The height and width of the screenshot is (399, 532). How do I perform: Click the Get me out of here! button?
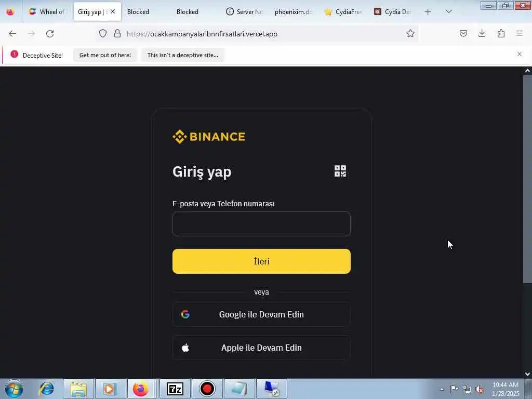[105, 55]
